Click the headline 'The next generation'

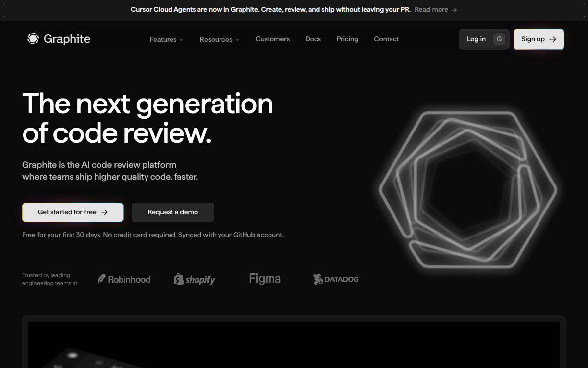click(x=147, y=104)
